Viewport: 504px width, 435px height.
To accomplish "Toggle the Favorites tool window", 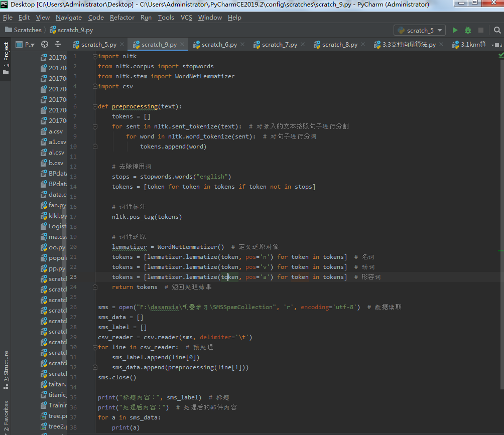I will [6, 417].
